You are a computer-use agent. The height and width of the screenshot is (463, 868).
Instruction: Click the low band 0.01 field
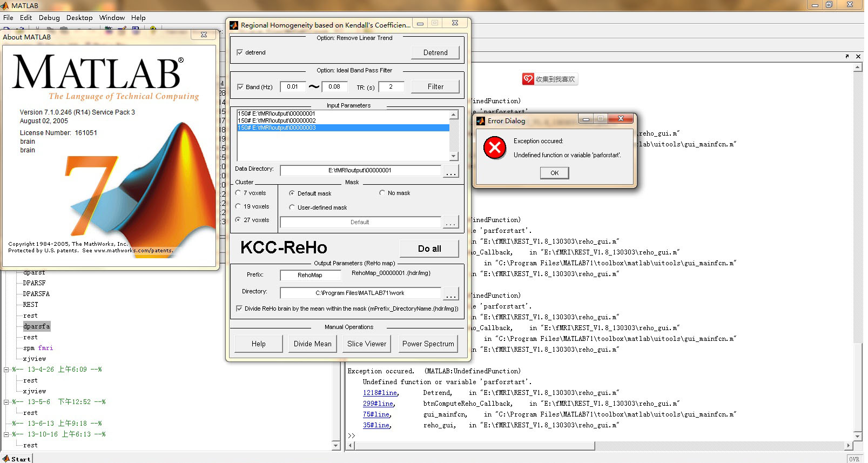293,86
